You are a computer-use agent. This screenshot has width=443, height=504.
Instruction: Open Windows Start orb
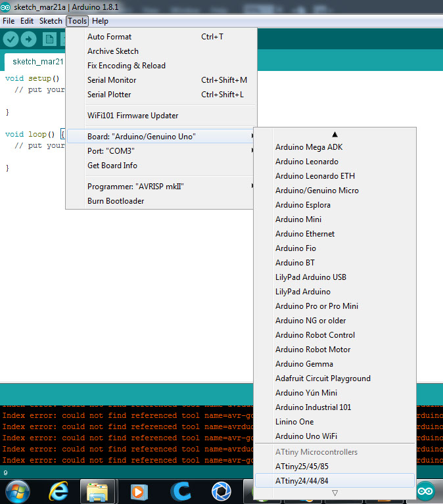tap(18, 492)
